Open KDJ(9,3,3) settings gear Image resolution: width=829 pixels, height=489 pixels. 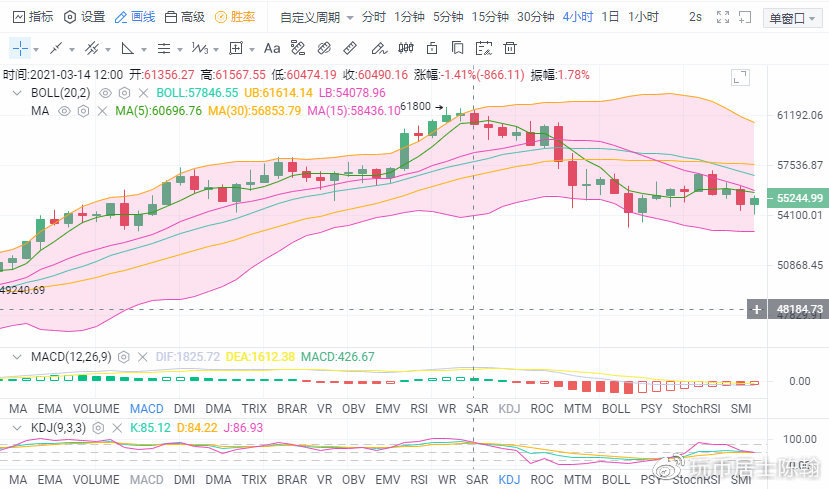[98, 428]
